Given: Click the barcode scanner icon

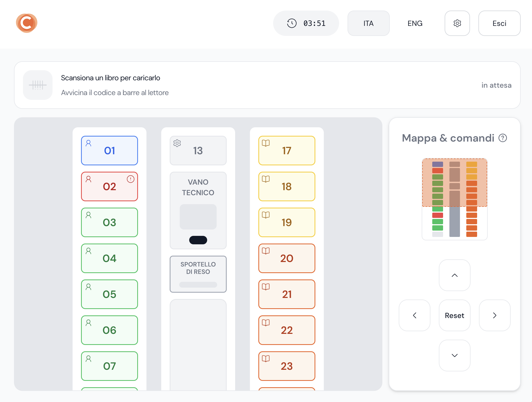Looking at the screenshot, I should [x=38, y=85].
